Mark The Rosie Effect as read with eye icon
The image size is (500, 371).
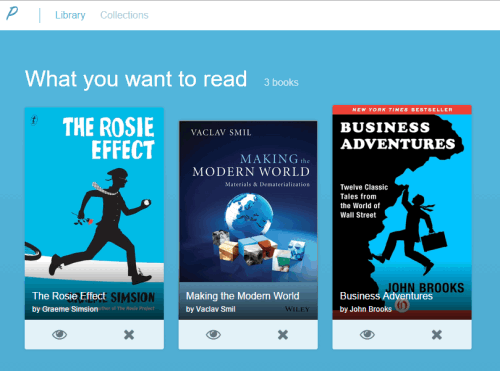pos(60,334)
